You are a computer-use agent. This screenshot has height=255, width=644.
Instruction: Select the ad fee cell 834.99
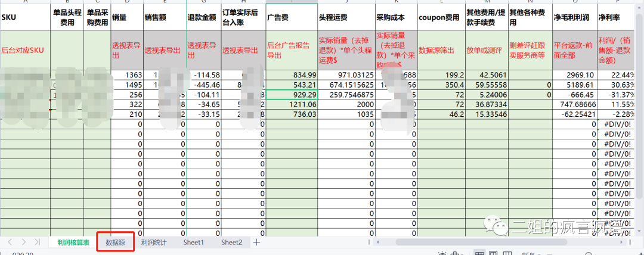[x=292, y=74]
